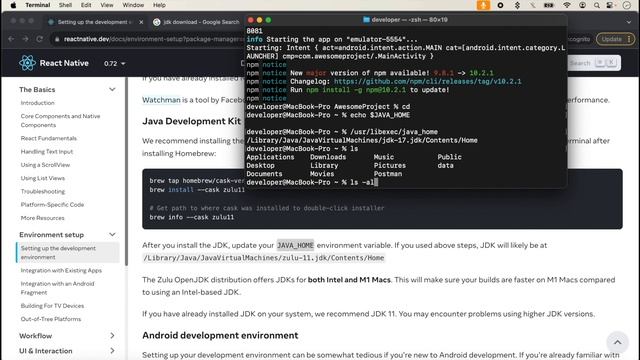Image resolution: width=640 pixels, height=360 pixels.
Task: Reload the browser page
Action: click(x=40, y=39)
